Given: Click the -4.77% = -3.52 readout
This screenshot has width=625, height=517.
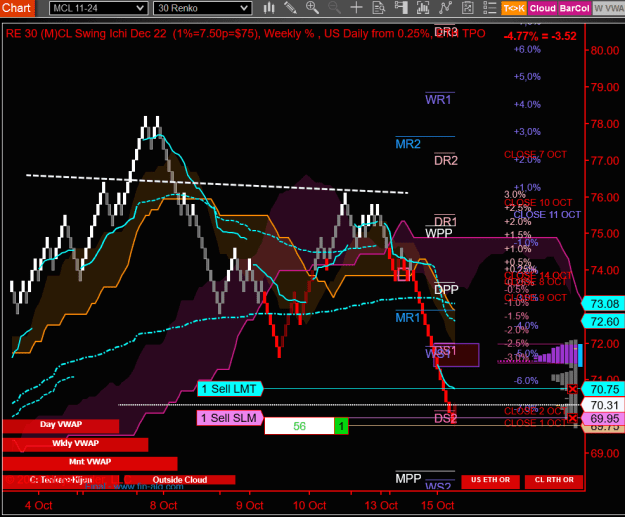Looking at the screenshot, I should 540,36.
